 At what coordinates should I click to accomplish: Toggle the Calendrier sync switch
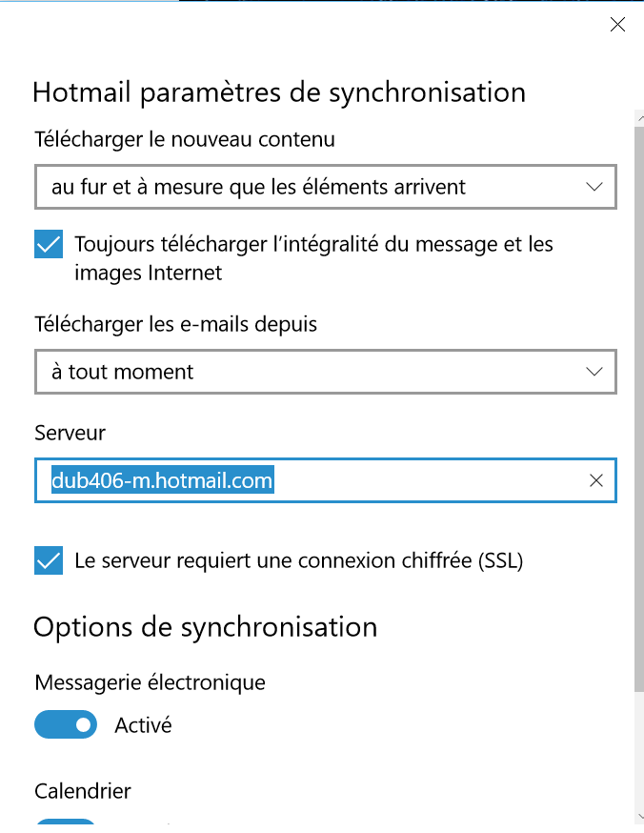point(66,822)
